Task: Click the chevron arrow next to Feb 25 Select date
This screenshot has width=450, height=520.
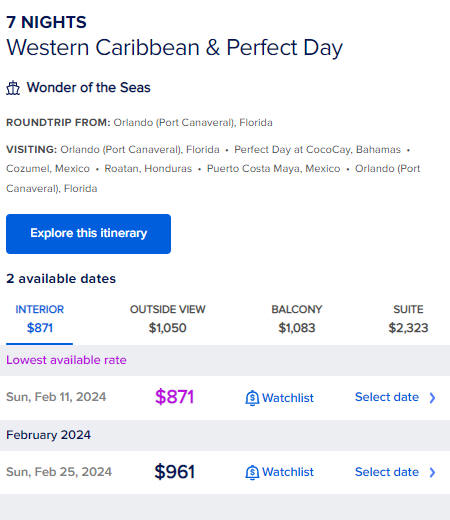Action: pyautogui.click(x=432, y=472)
